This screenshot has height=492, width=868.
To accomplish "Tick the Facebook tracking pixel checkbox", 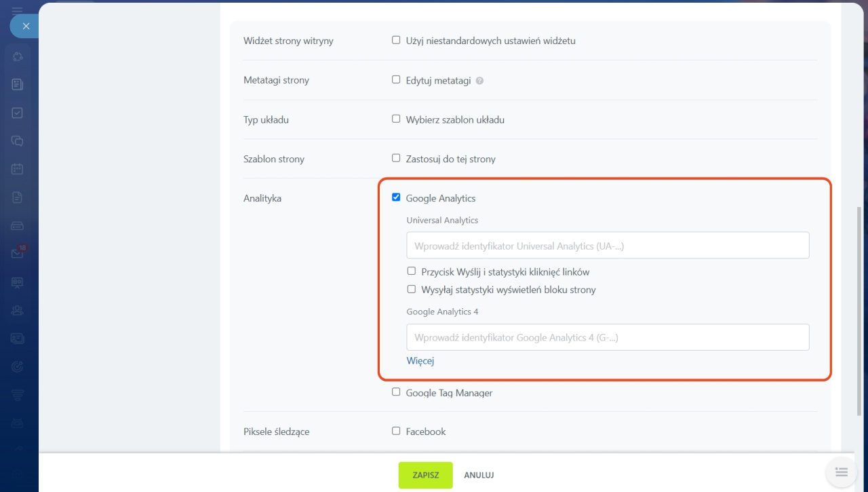I will coord(396,430).
